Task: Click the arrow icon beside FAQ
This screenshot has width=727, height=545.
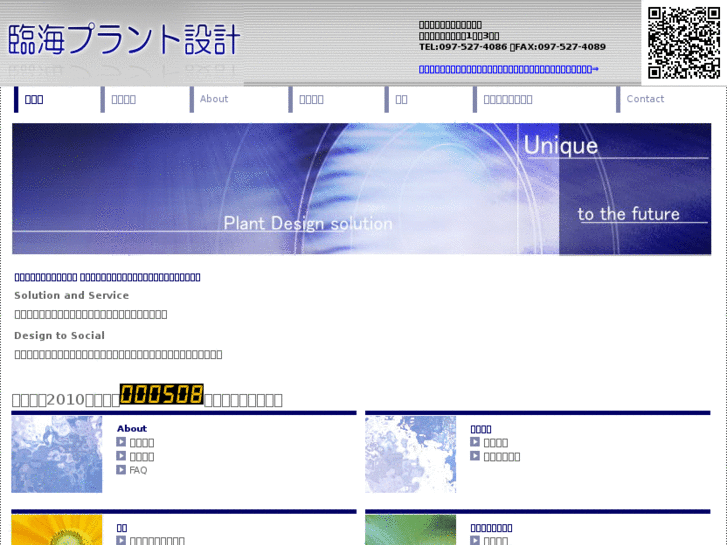Action: [x=121, y=470]
